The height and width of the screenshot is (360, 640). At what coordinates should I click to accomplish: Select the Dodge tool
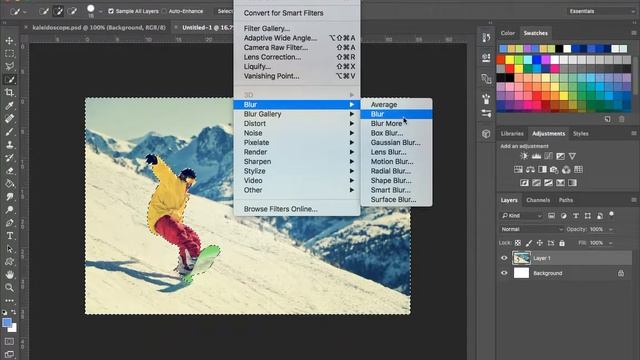click(9, 210)
